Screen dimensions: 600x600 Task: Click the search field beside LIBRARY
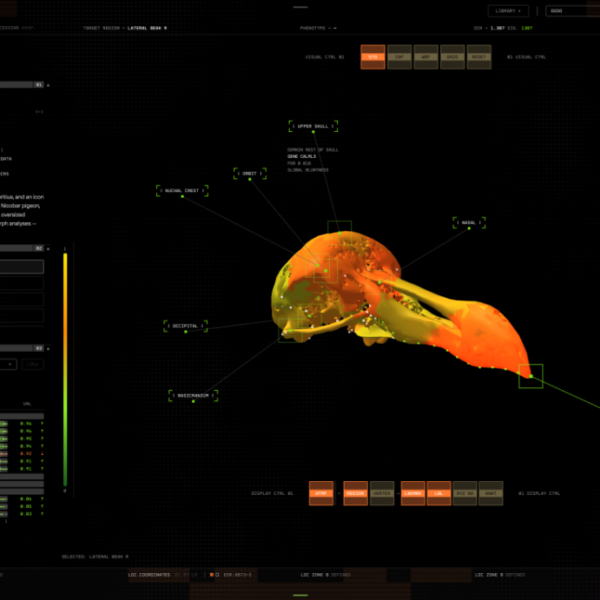[x=573, y=11]
